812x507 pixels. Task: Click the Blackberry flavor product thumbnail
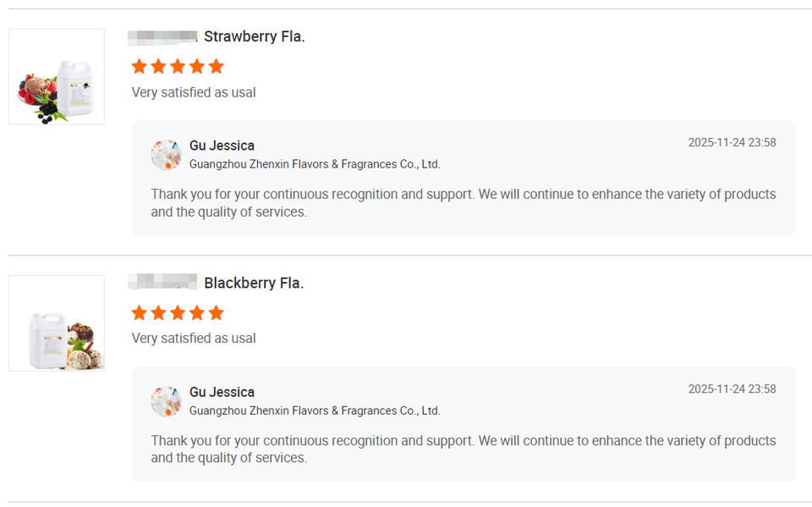pos(57,323)
